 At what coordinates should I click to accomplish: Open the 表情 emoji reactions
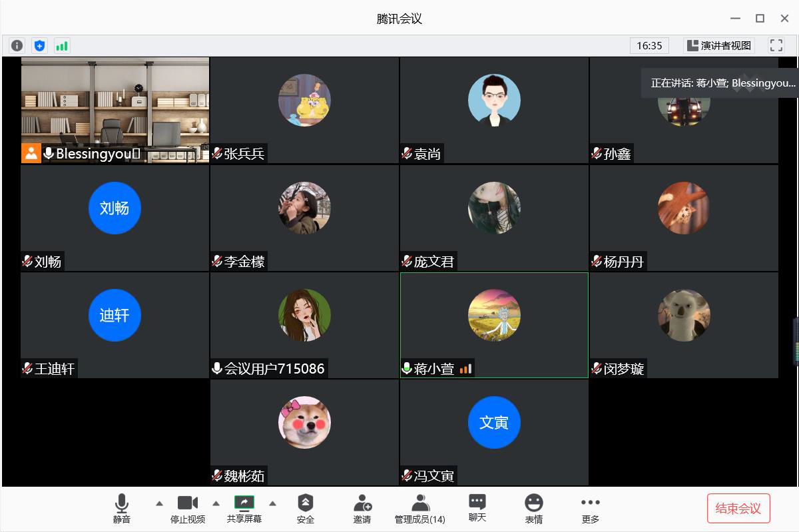pyautogui.click(x=533, y=509)
